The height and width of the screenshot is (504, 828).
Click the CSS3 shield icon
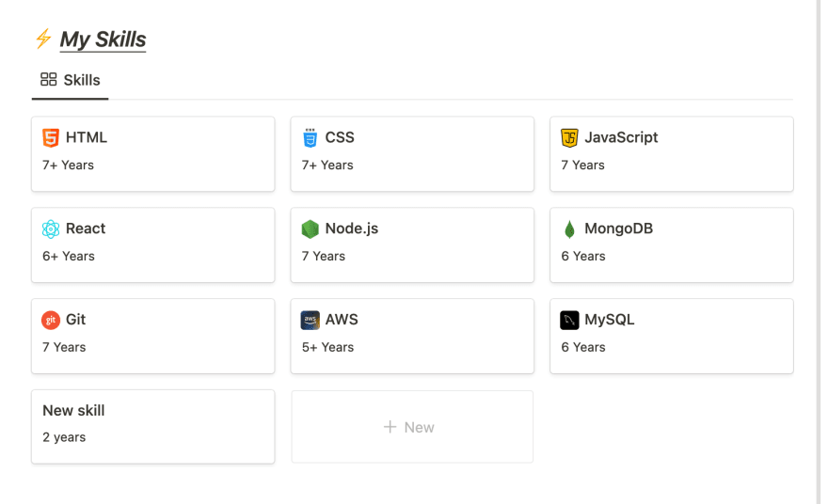[310, 137]
